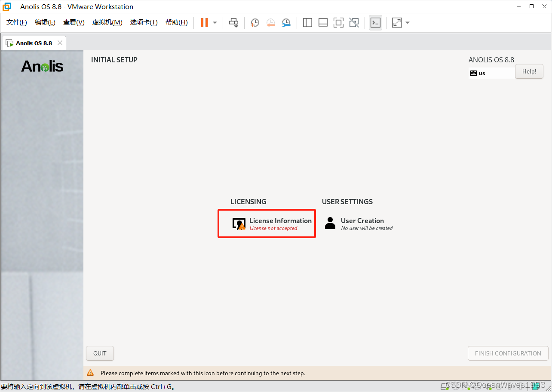Enter full screen mode from the toolbar

click(x=338, y=22)
